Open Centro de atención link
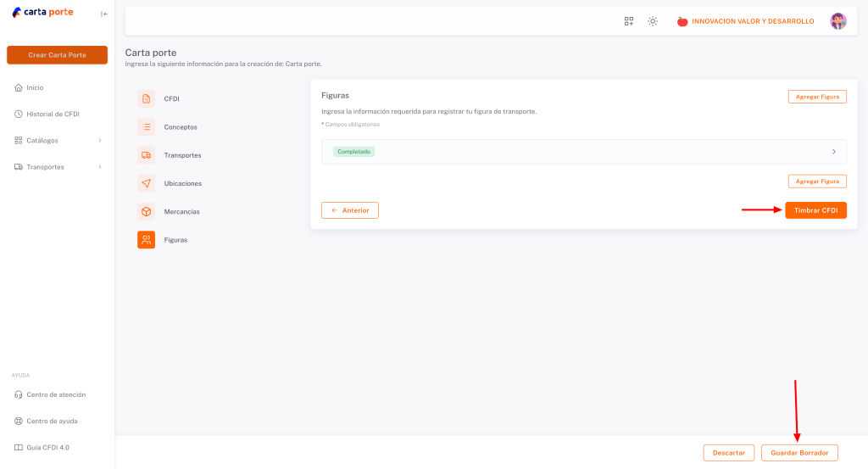Screen dimensions: 868x469 (x=56, y=395)
